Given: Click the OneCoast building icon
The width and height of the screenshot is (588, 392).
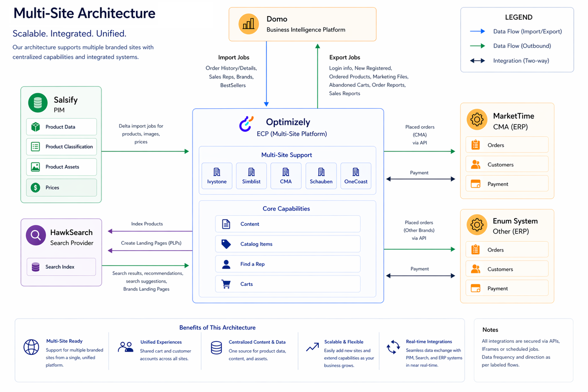Looking at the screenshot, I should tap(356, 172).
